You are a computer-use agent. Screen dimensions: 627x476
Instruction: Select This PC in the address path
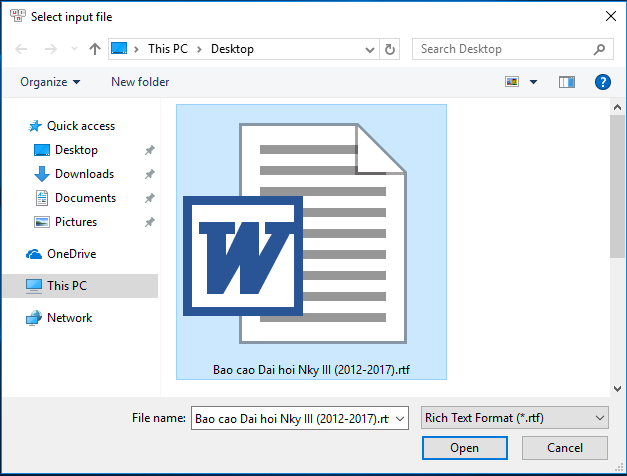coord(168,49)
